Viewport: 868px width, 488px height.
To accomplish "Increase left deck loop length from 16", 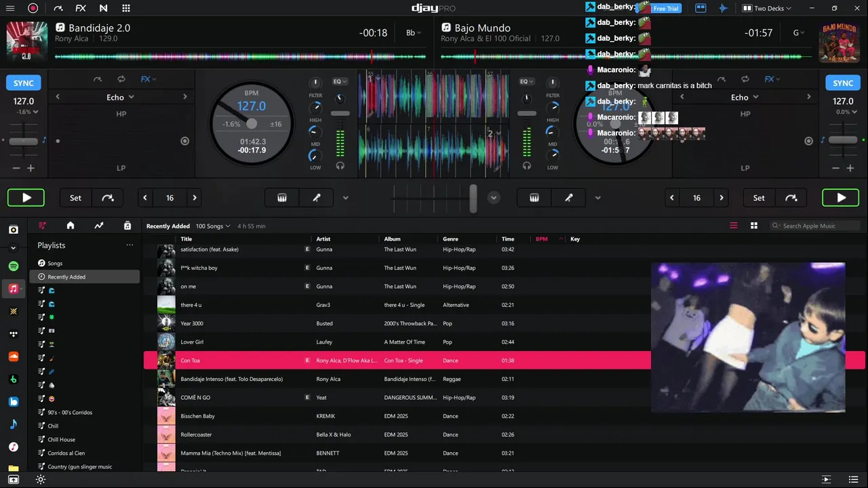I will coord(195,198).
